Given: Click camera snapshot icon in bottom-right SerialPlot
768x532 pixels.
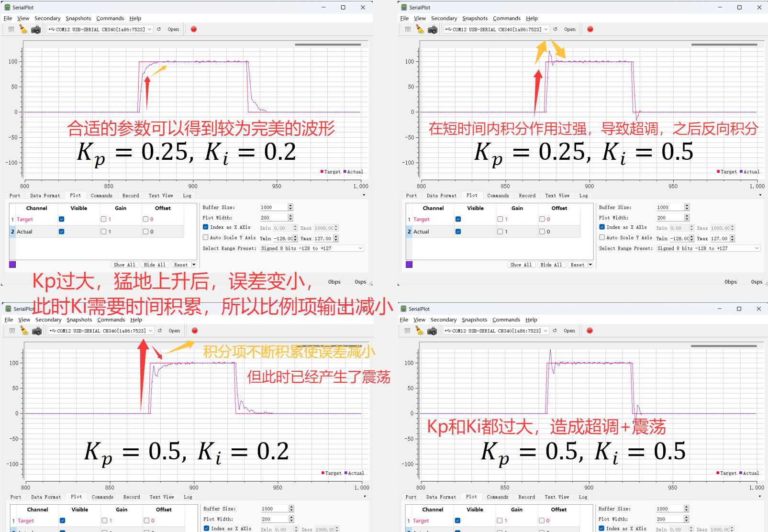Looking at the screenshot, I should 432,331.
